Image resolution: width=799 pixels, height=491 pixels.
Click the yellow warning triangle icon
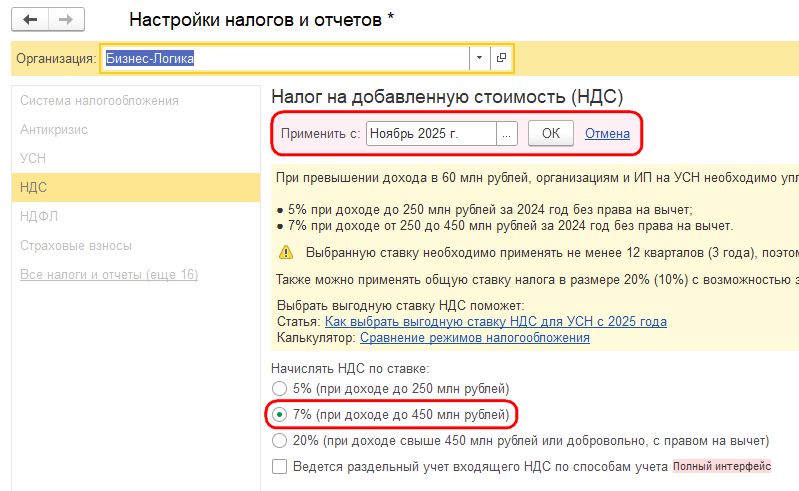coord(286,252)
